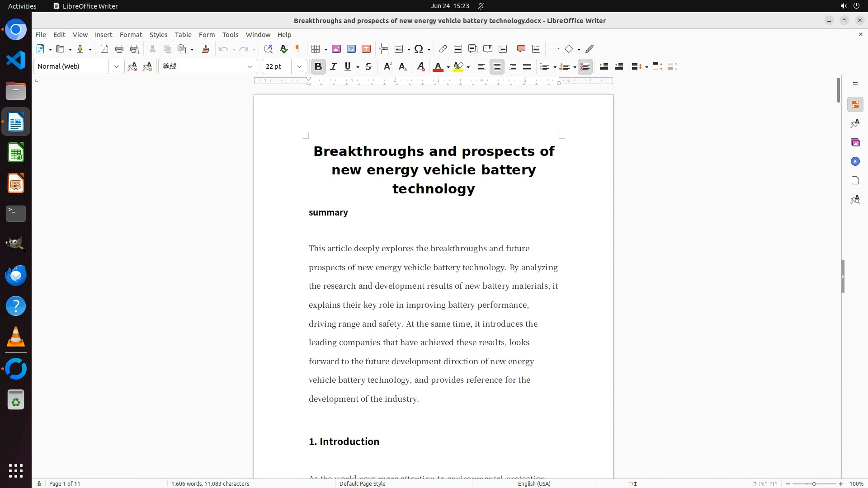Open the font size dropdown list
This screenshot has height=488, width=868.
[299, 67]
